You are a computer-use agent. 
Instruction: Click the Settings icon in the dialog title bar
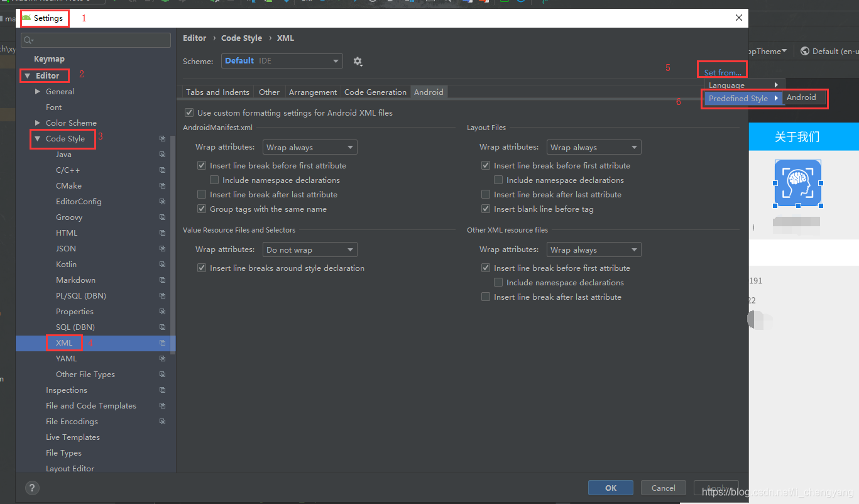click(28, 18)
